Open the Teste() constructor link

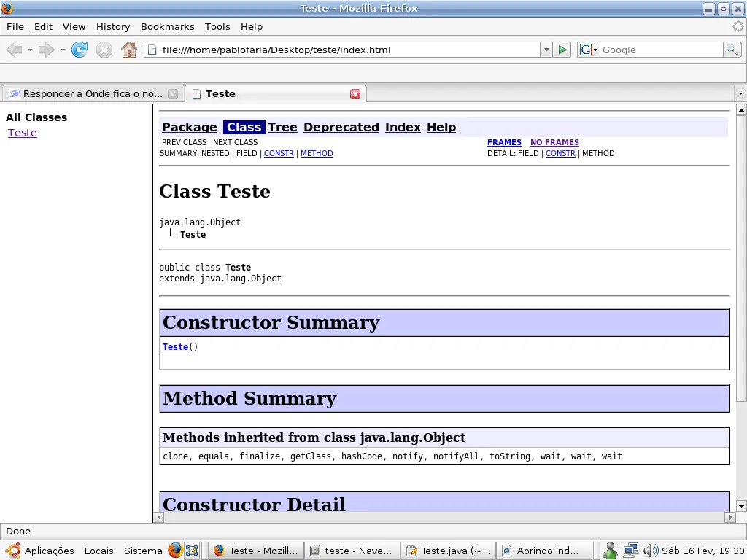pyautogui.click(x=175, y=346)
